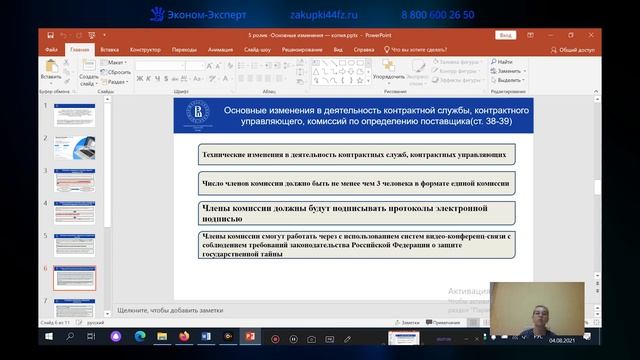Open the Анимация ribbon tab

(220, 50)
